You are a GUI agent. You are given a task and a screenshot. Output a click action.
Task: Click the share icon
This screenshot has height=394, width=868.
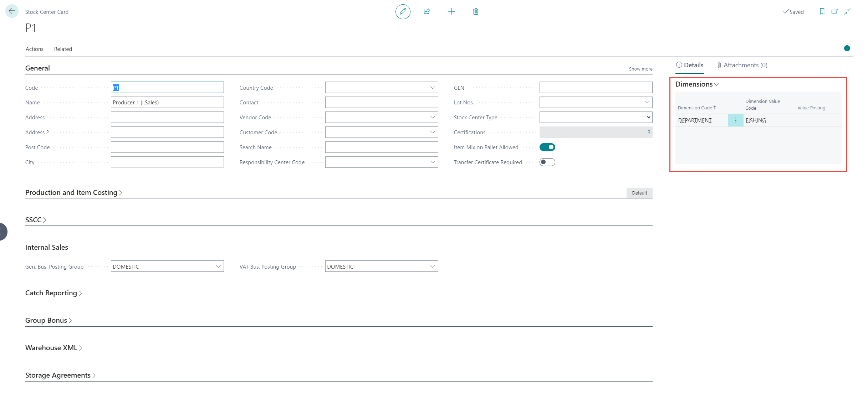pos(427,11)
